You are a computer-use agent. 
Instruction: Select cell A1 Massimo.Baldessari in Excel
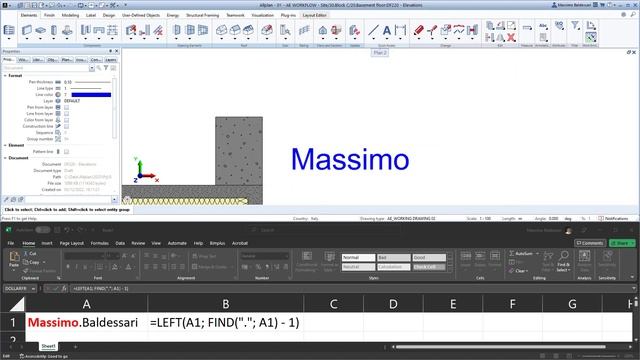[86, 322]
